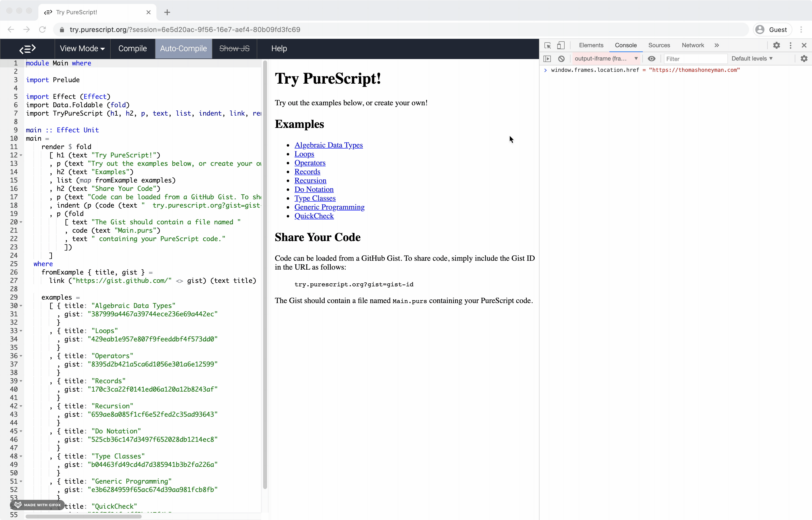812x520 pixels.
Task: Collapse the code fold at line 33
Action: [21, 331]
